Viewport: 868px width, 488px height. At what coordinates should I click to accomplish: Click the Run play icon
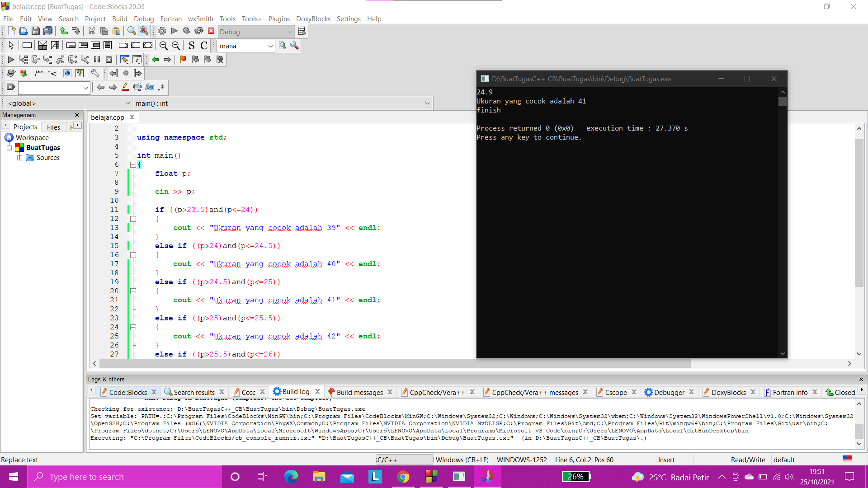pos(175,31)
